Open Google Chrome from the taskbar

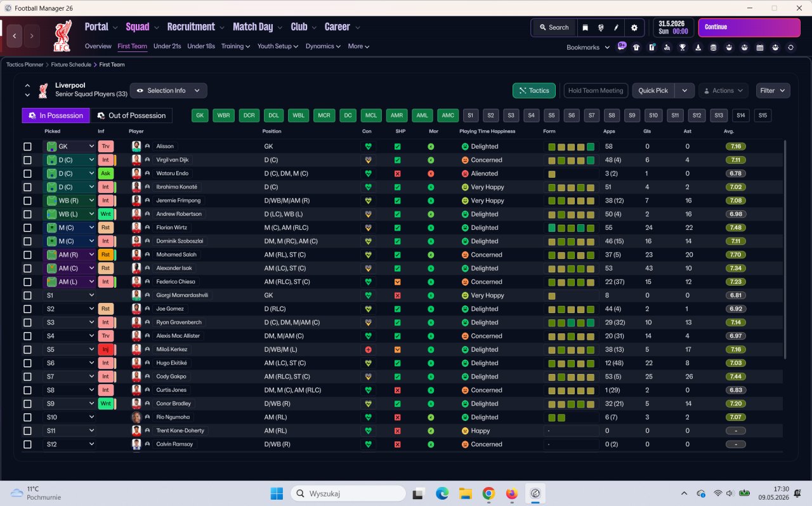coord(488,493)
